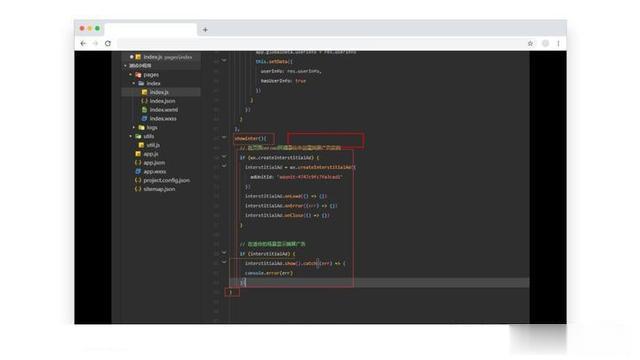
Task: Click the empty browser address bar
Action: pos(320,43)
